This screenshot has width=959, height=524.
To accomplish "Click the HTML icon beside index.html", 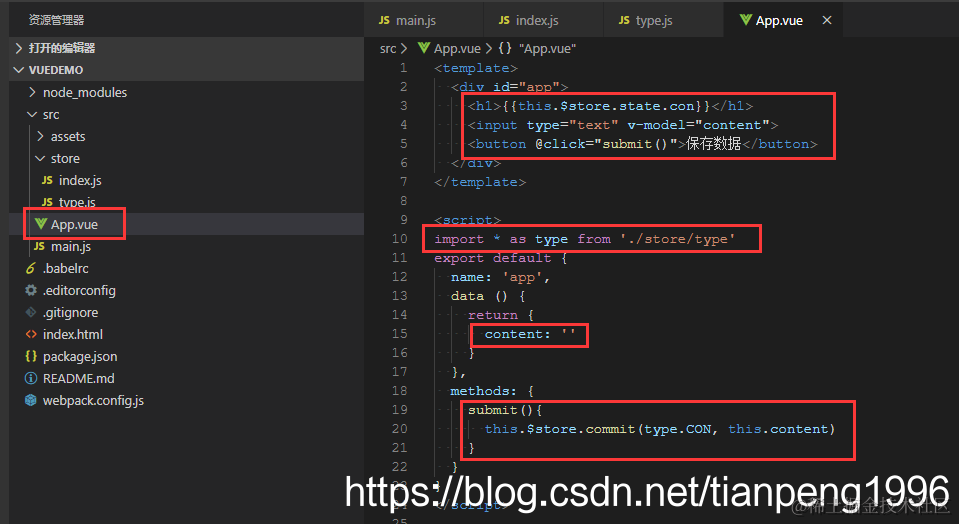I will point(31,334).
